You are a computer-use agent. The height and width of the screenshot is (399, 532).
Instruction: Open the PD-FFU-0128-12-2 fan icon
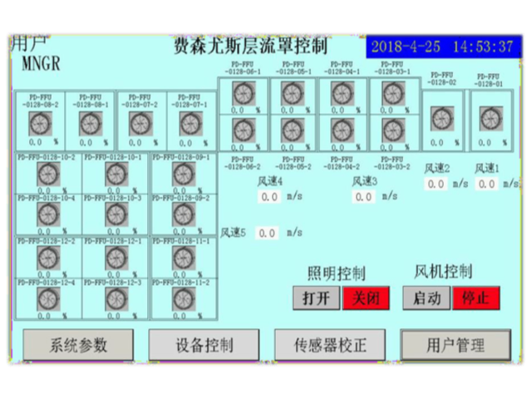(x=48, y=258)
